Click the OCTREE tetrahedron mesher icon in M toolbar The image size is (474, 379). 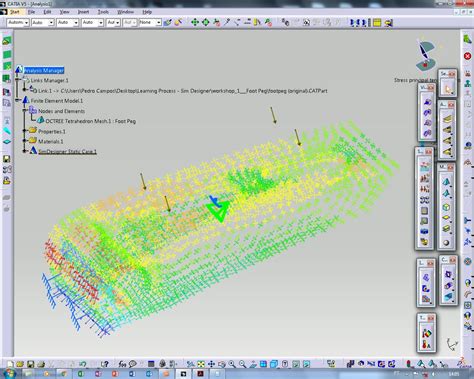(x=446, y=182)
